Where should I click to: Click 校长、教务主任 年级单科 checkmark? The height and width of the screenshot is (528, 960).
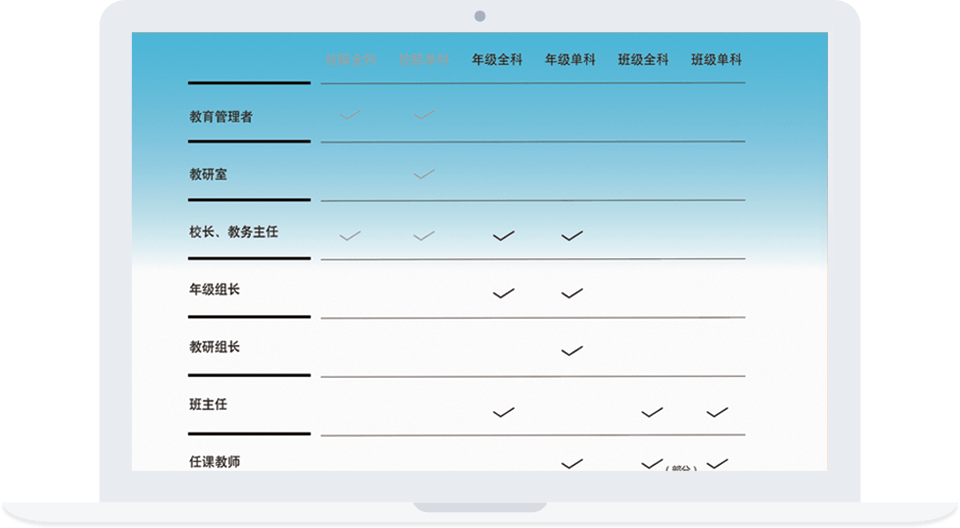572,236
